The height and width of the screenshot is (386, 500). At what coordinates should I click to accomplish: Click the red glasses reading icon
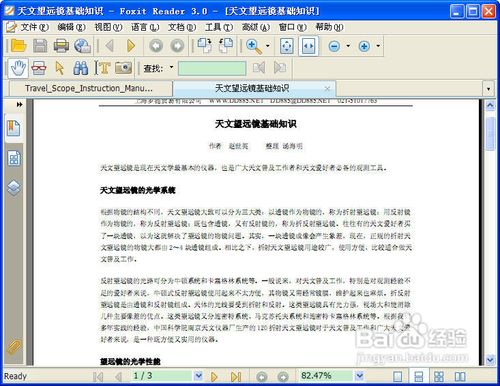(x=39, y=68)
